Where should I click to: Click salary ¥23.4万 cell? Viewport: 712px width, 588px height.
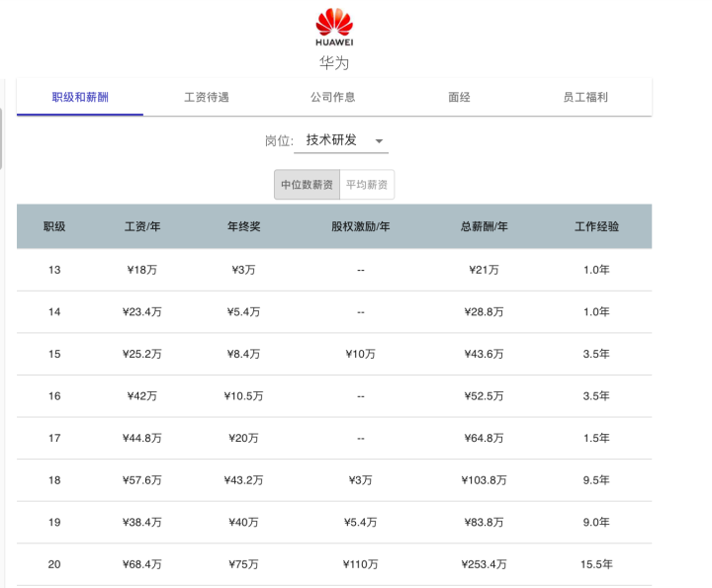coord(142,312)
